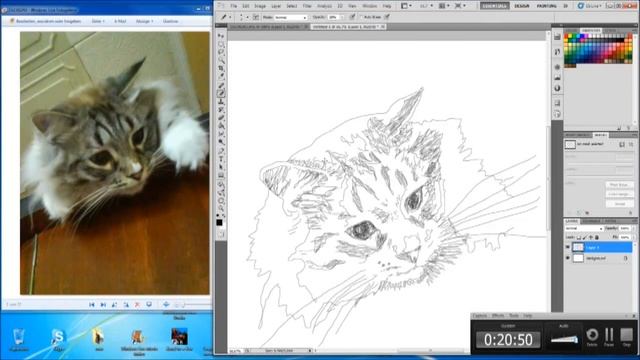
Task: Click the foreground color swatch in toolbox
Action: (219, 222)
